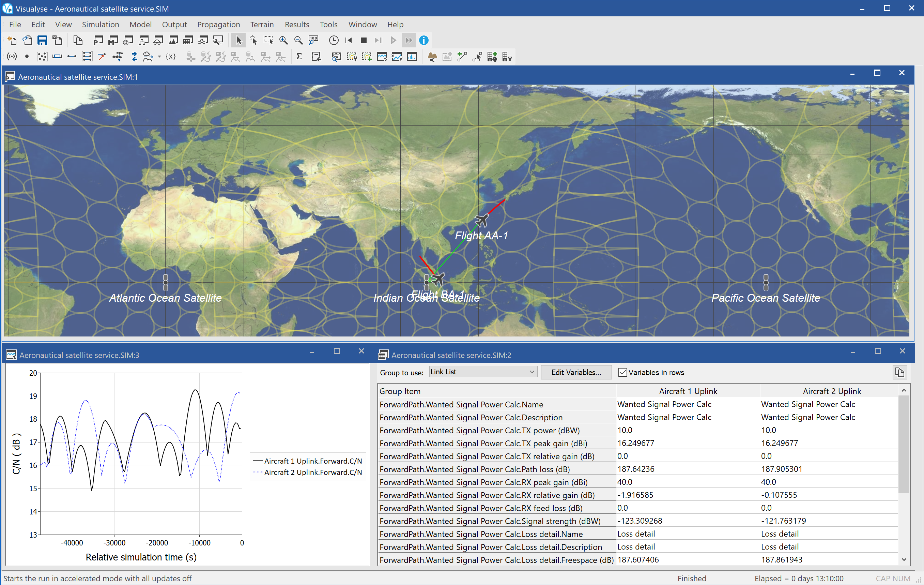Open a new table view icon

[x=188, y=40]
